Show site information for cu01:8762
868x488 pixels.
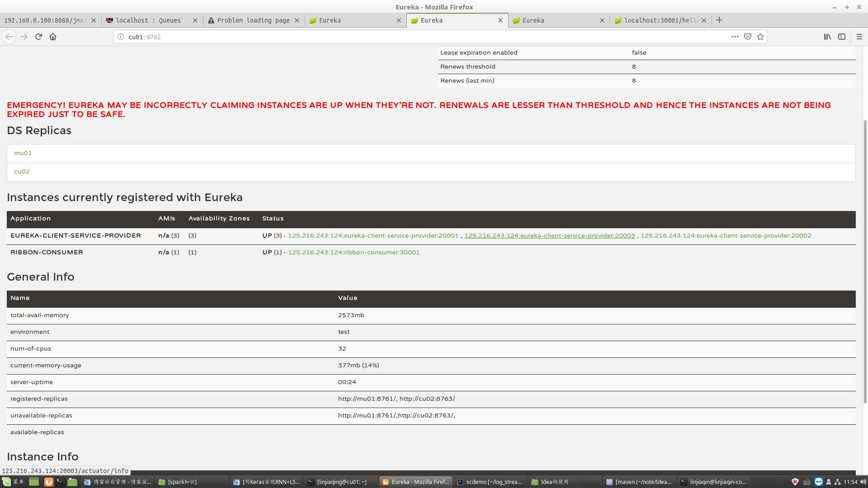tap(121, 37)
